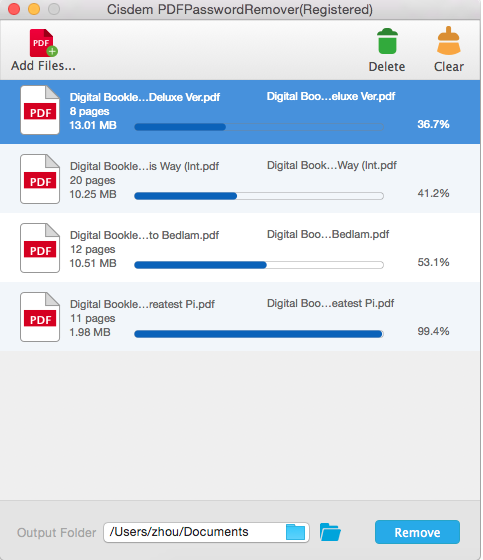
Task: Click the light blue folder icon in output field
Action: pyautogui.click(x=295, y=532)
